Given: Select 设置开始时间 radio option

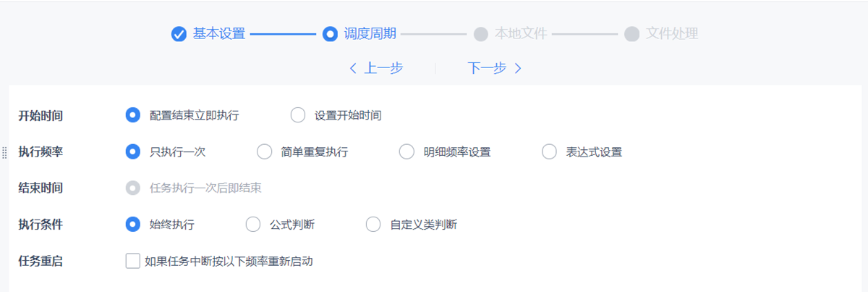Looking at the screenshot, I should click(x=297, y=115).
